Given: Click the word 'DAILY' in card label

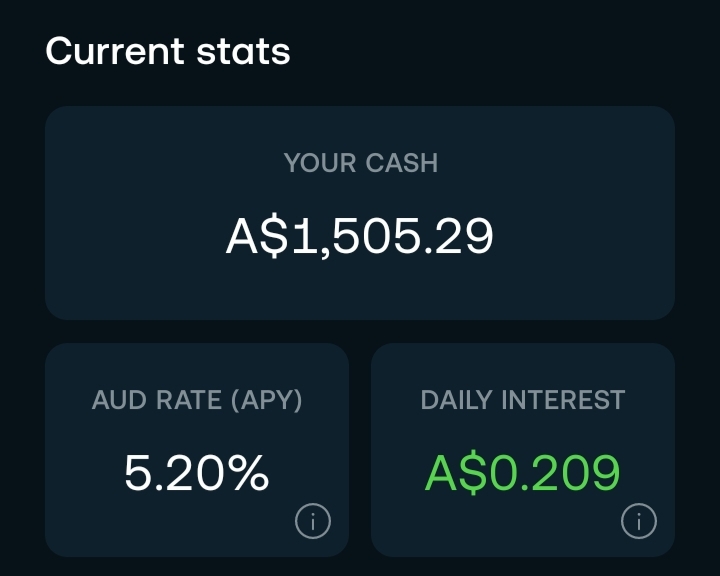Looking at the screenshot, I should pos(456,400).
